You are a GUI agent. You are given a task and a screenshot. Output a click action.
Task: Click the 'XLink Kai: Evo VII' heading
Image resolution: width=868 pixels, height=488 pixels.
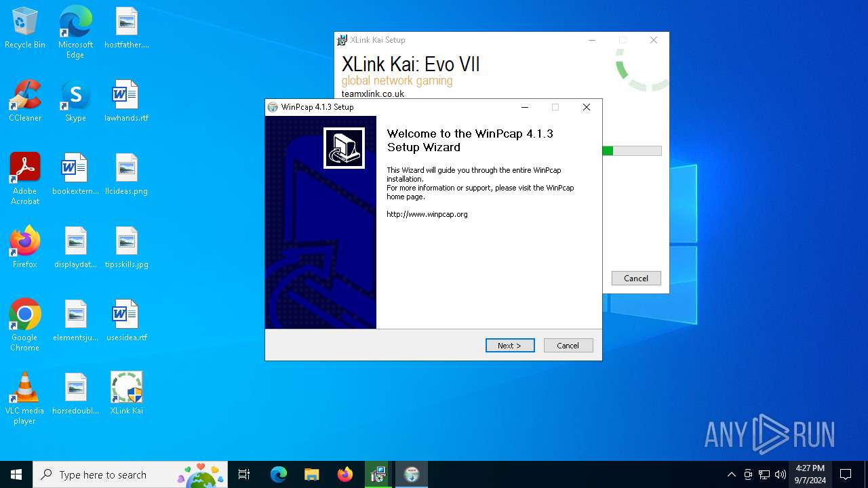tap(410, 64)
